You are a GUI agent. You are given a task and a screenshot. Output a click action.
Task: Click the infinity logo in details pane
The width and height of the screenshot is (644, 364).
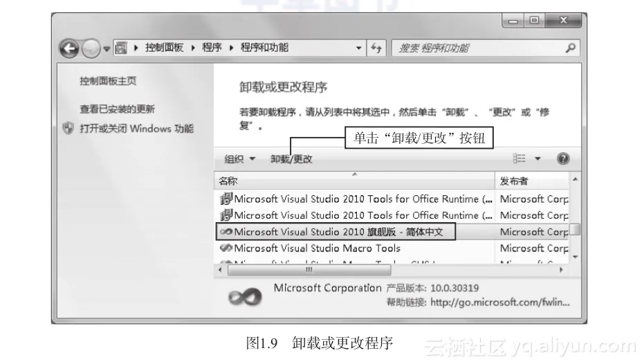pos(245,297)
